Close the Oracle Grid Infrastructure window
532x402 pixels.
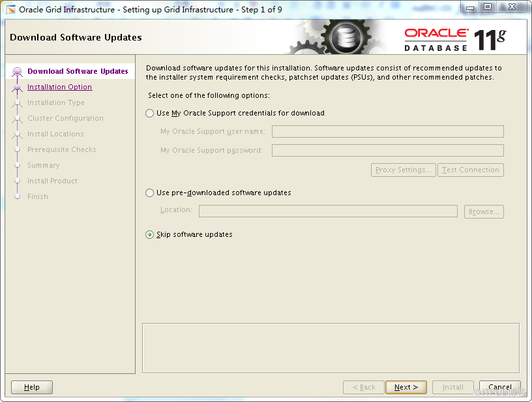pyautogui.click(x=512, y=7)
